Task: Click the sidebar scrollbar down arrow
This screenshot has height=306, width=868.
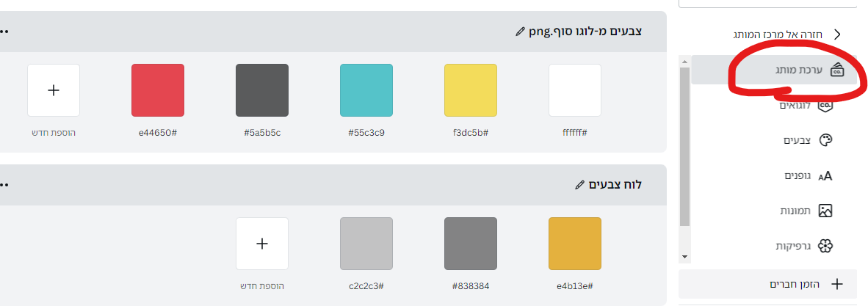Action: tap(684, 258)
